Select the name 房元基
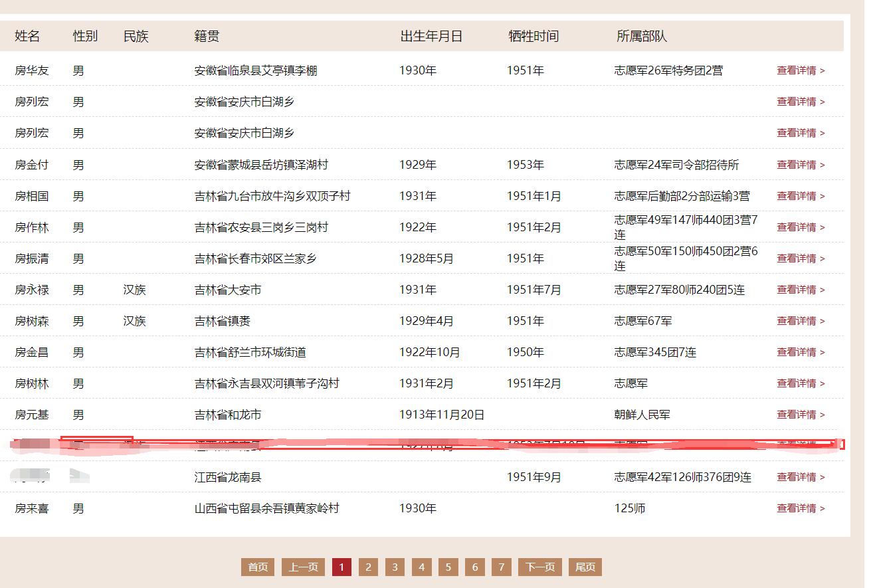This screenshot has width=869, height=588. point(32,415)
